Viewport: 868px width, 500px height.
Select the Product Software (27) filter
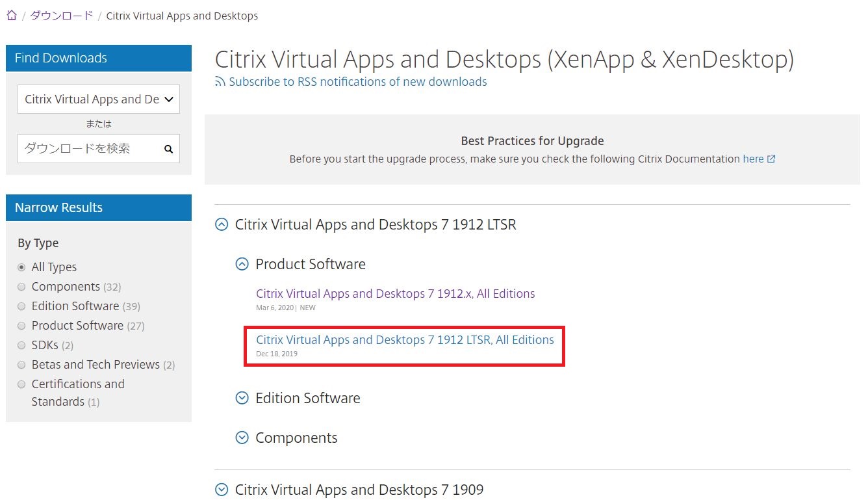pyautogui.click(x=21, y=326)
